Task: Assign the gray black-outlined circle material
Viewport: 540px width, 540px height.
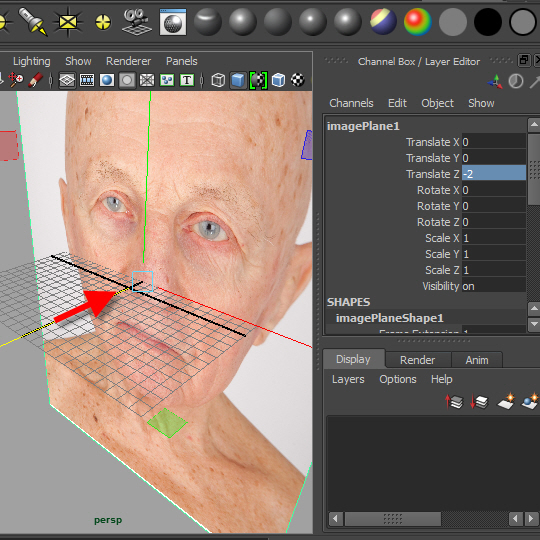Action: 523,22
